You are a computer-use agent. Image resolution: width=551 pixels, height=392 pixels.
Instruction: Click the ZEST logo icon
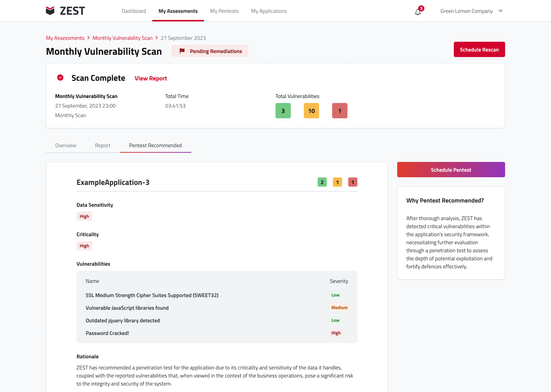pos(50,11)
